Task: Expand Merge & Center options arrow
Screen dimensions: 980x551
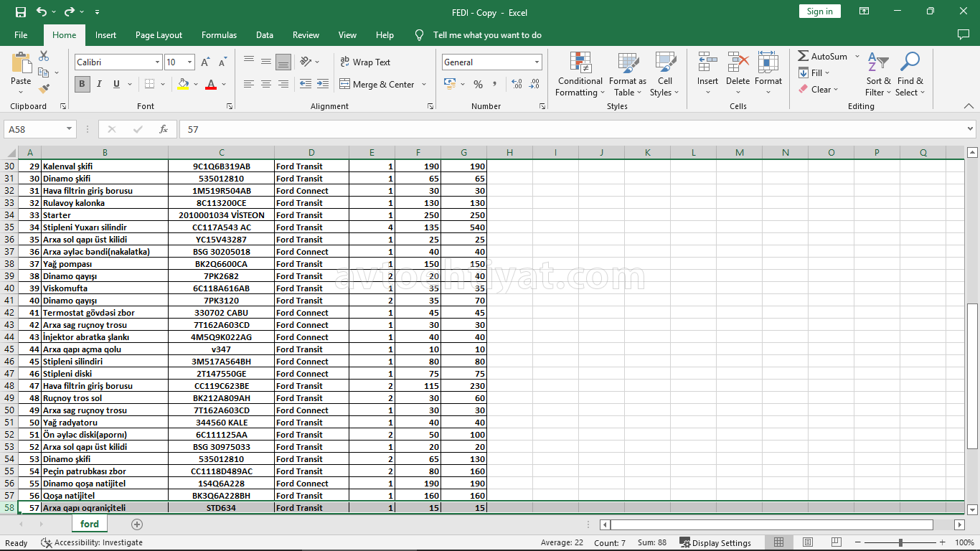Action: pos(424,84)
